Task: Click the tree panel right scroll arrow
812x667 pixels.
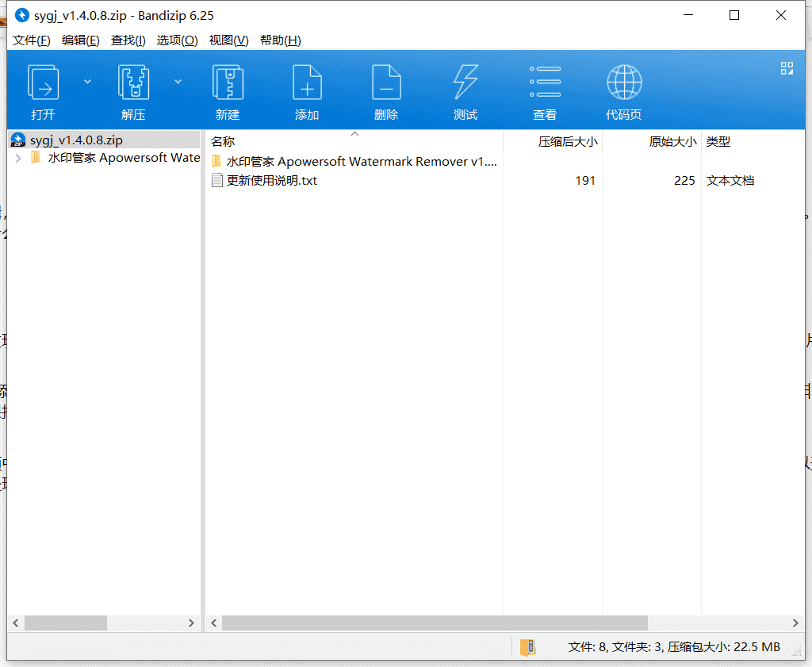Action: point(191,623)
